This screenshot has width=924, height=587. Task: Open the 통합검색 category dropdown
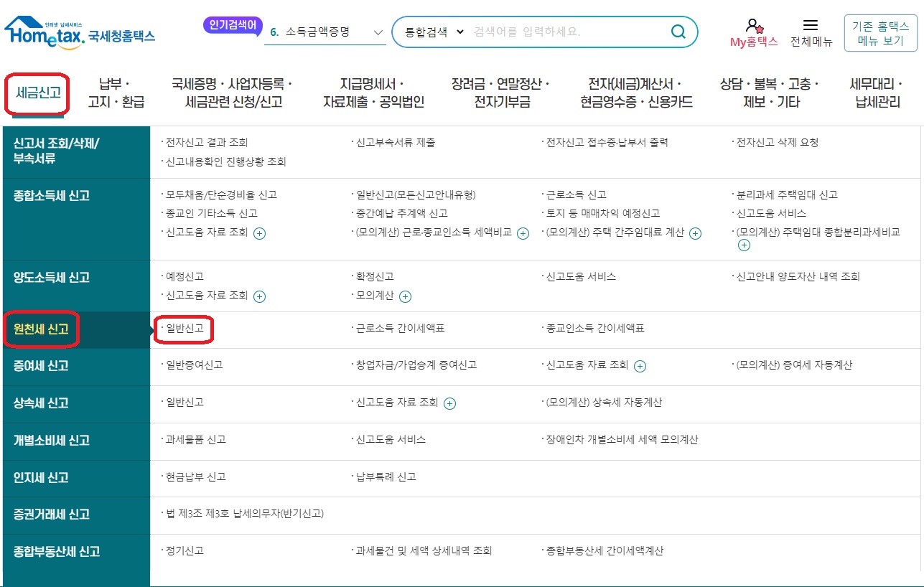tap(434, 32)
